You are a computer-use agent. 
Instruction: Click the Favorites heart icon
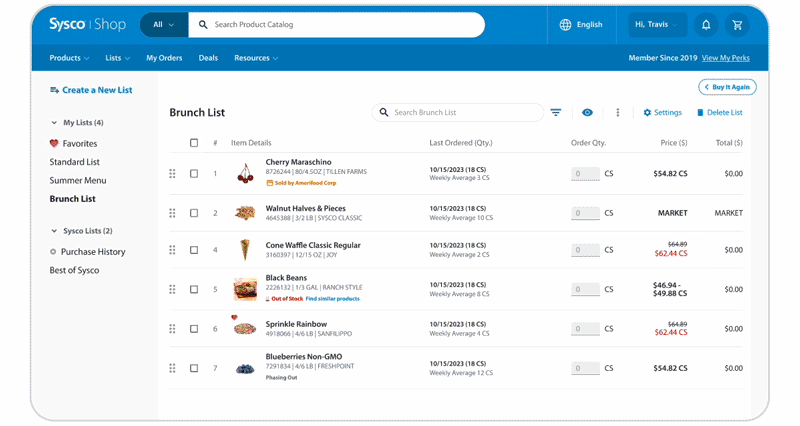54,143
